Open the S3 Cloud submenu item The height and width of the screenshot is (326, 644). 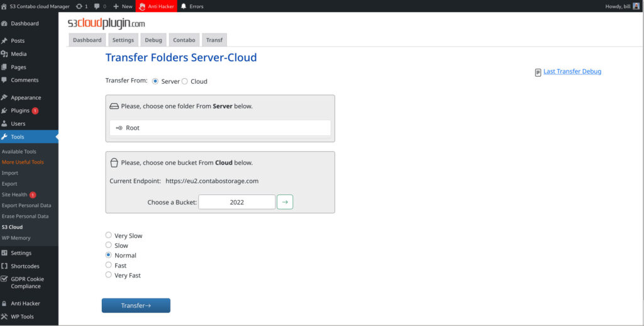click(13, 227)
